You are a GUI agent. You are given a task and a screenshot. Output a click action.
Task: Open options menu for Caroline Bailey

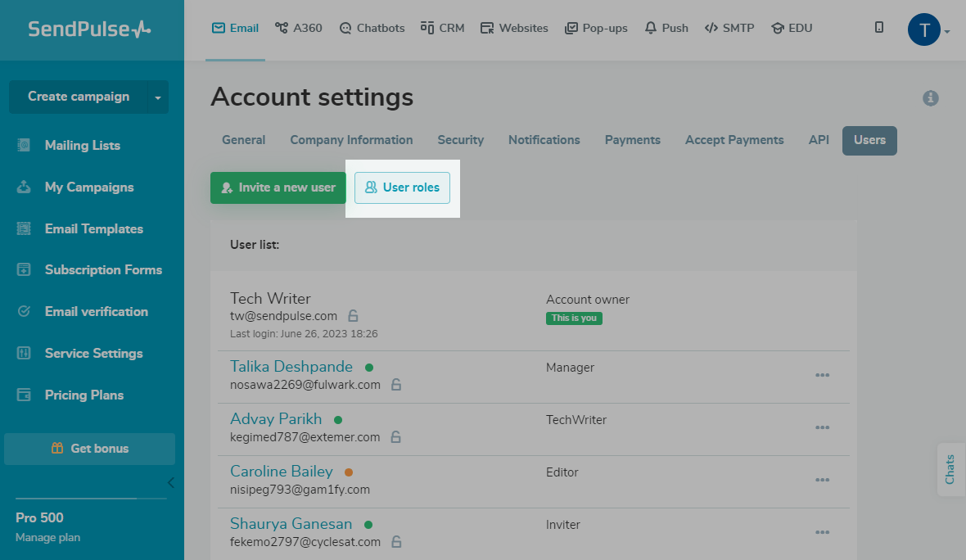(822, 480)
